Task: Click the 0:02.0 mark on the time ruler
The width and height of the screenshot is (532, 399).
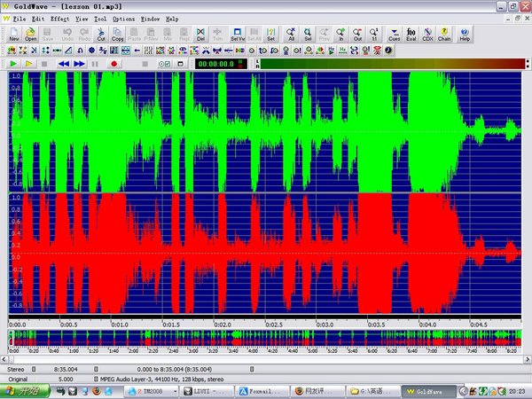Action: click(223, 325)
